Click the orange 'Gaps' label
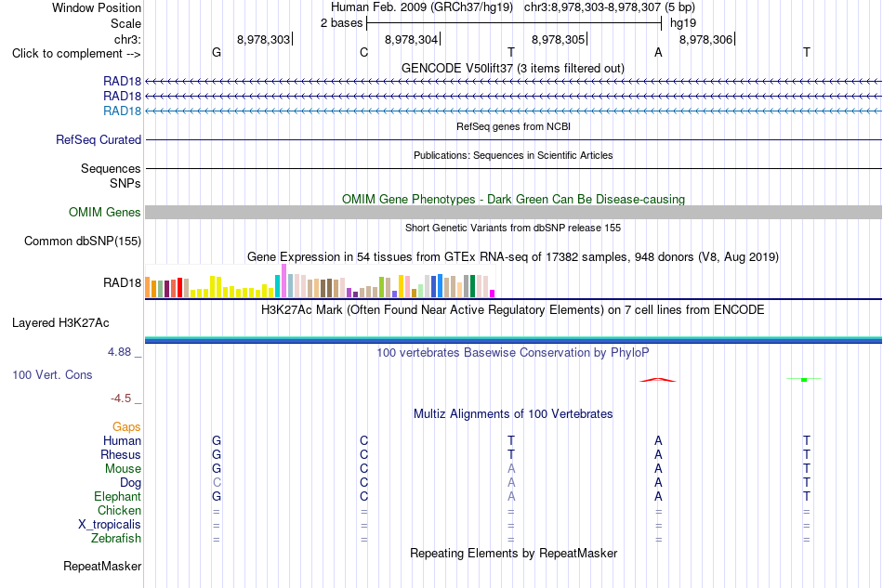 tap(126, 426)
